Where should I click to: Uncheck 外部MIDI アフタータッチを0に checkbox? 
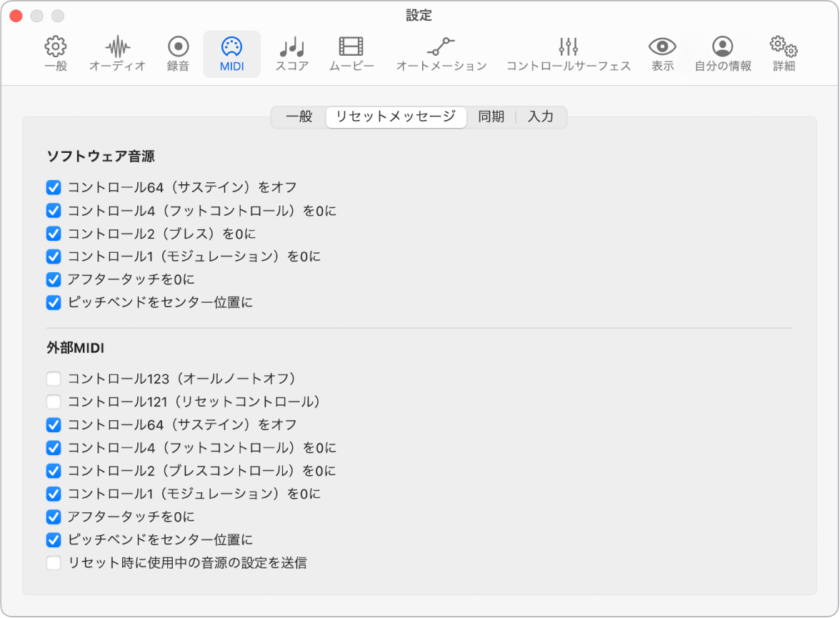click(54, 517)
